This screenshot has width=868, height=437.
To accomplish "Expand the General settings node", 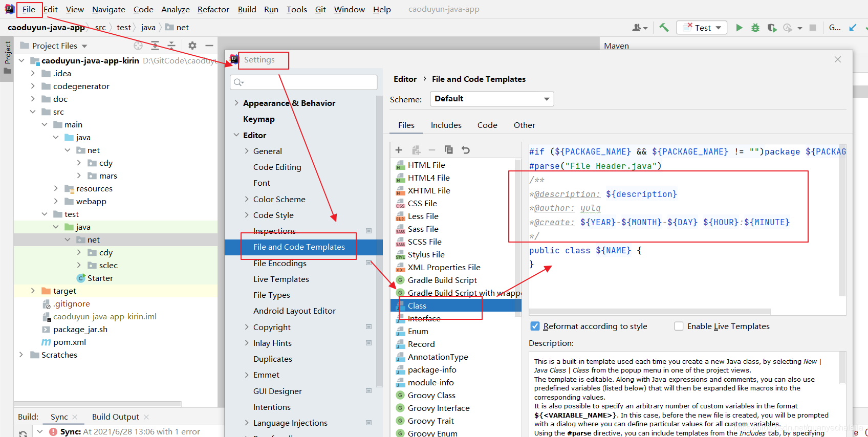I will click(247, 151).
